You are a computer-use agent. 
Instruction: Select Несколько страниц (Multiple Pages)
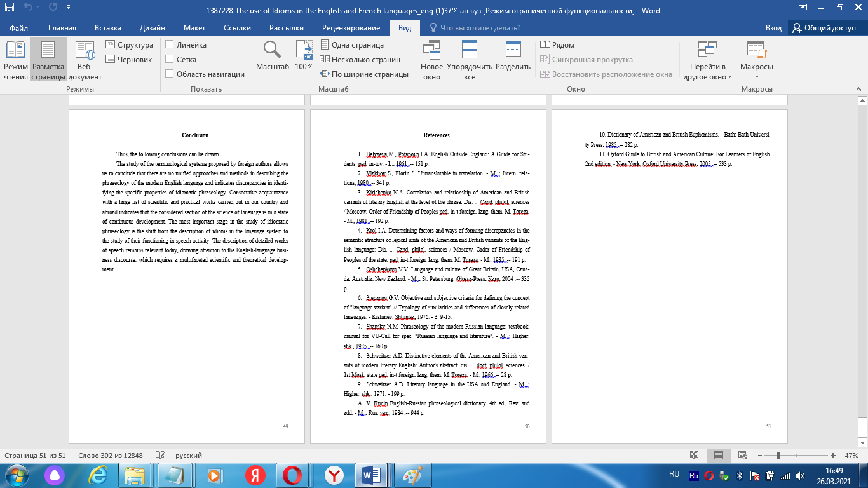pyautogui.click(x=365, y=59)
